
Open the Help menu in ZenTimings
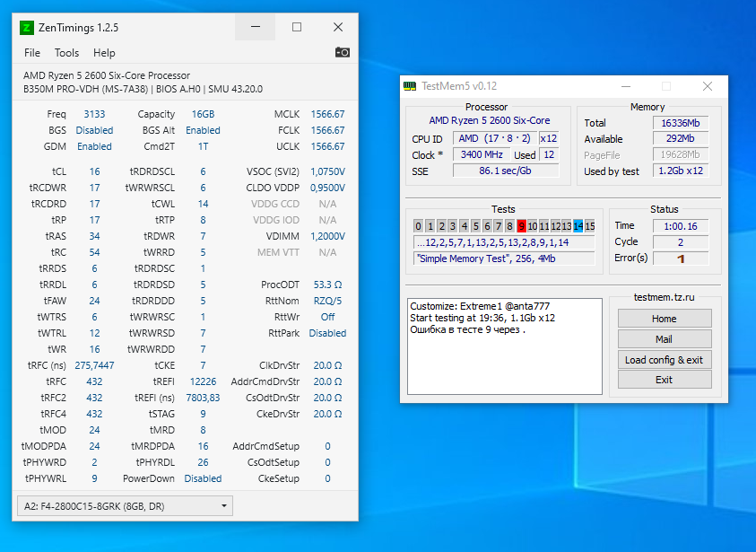click(104, 53)
